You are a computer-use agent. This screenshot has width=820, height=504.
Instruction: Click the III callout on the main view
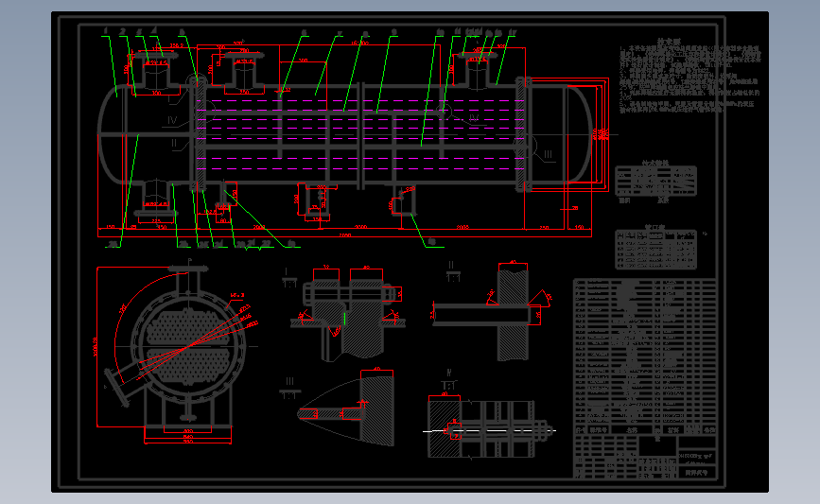pyautogui.click(x=548, y=154)
